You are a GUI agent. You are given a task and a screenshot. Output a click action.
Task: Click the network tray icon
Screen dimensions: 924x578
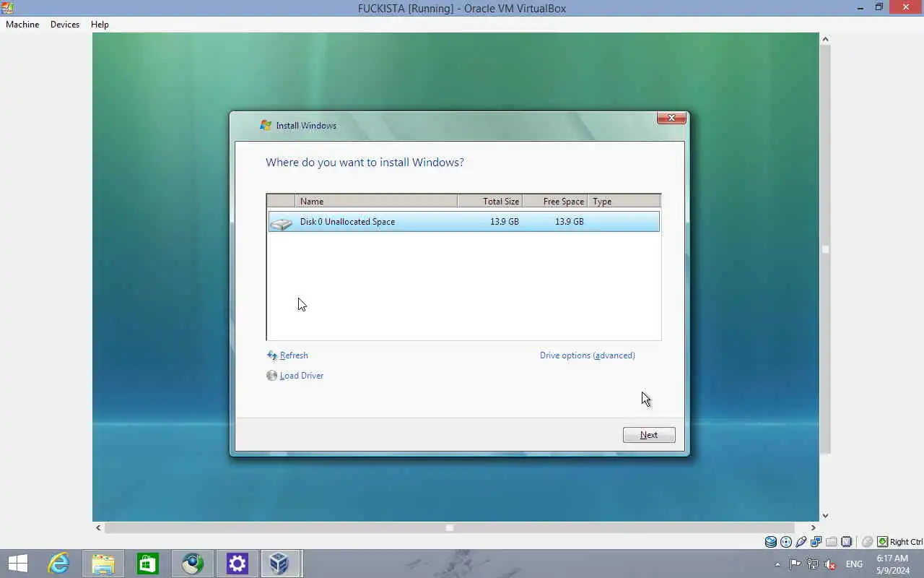coord(813,564)
